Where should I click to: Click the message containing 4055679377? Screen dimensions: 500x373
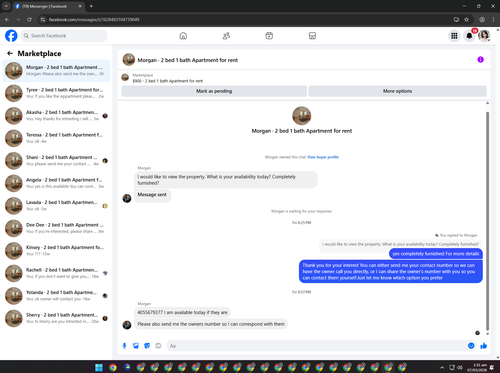(x=182, y=312)
